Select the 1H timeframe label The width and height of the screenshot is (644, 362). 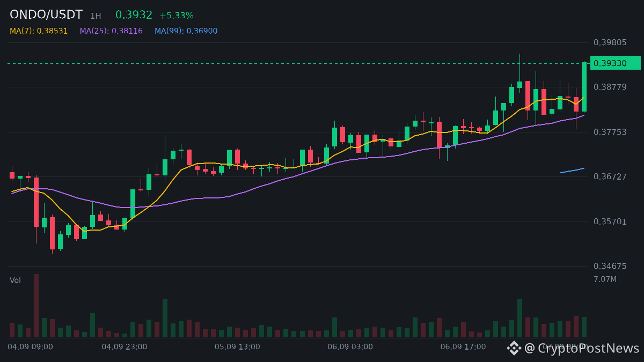[96, 16]
